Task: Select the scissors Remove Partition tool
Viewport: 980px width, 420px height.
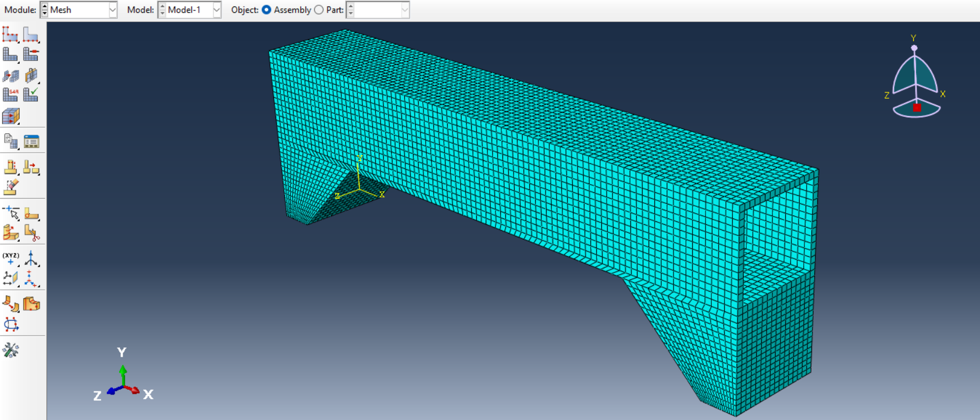Action: coord(31,233)
